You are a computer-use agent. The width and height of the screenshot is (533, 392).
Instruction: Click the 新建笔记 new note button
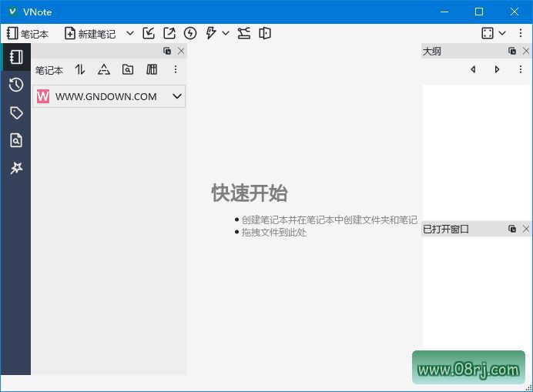90,34
